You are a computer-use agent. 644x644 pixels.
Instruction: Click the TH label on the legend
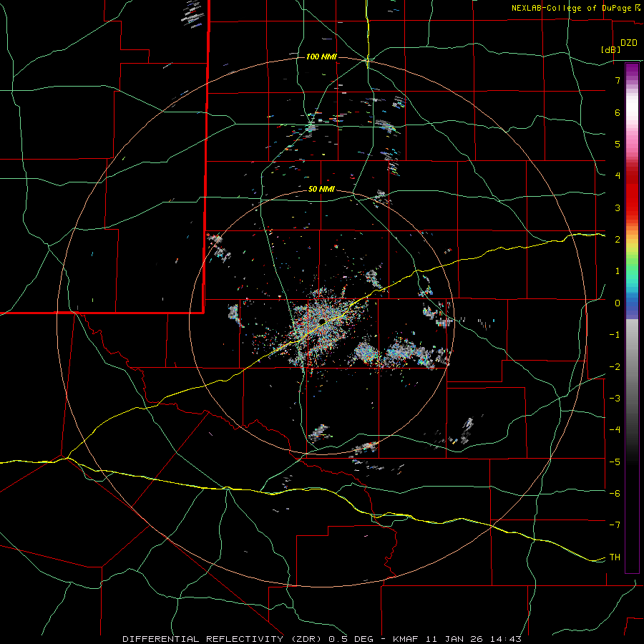pos(615,557)
